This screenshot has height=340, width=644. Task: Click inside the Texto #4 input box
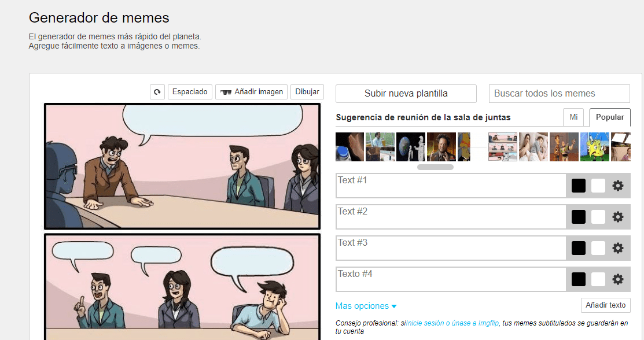pyautogui.click(x=451, y=279)
